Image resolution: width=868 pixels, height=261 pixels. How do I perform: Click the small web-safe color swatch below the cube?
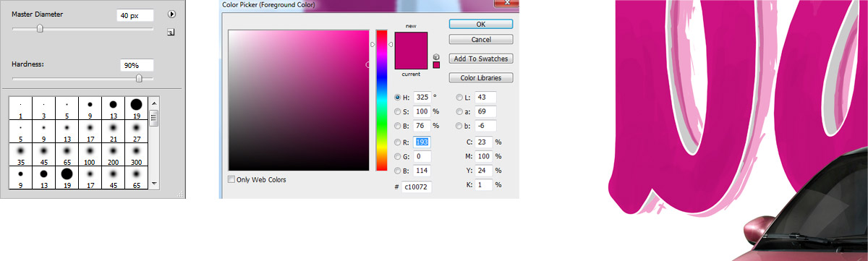click(436, 66)
